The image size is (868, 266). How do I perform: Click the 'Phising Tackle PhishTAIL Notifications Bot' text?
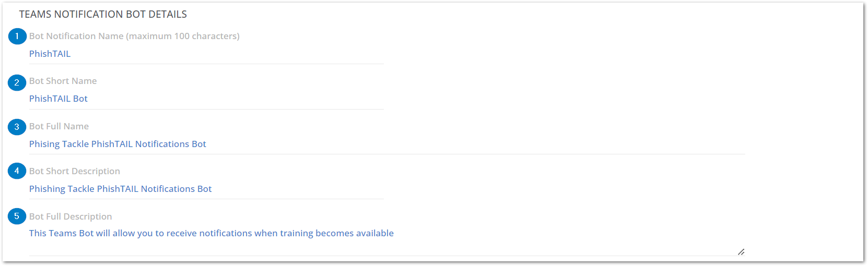tap(118, 144)
